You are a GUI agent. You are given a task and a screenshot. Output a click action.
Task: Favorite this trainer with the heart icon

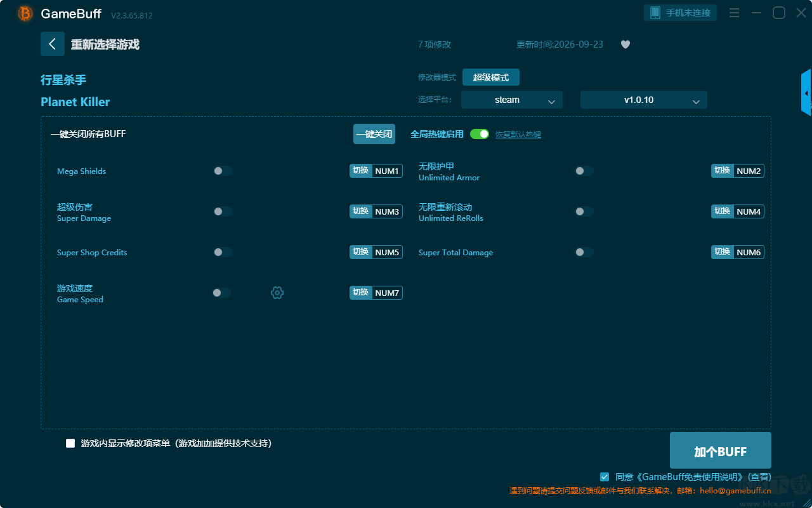point(625,44)
